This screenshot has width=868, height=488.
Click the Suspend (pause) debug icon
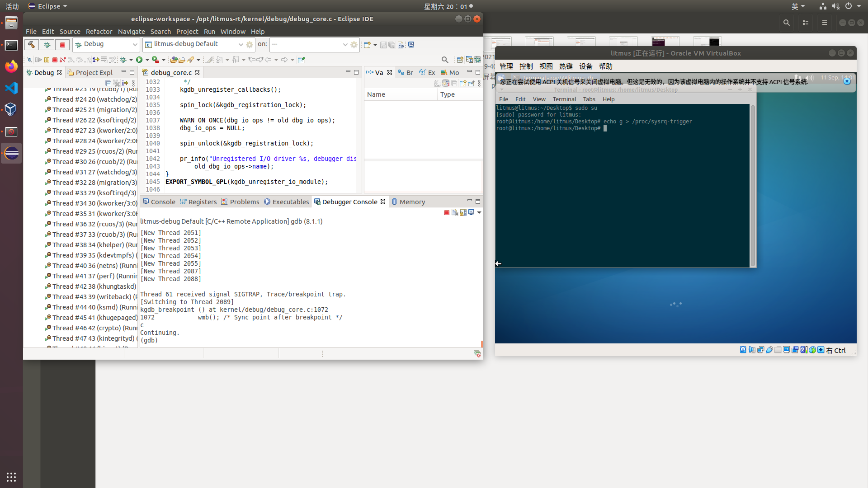click(x=47, y=60)
